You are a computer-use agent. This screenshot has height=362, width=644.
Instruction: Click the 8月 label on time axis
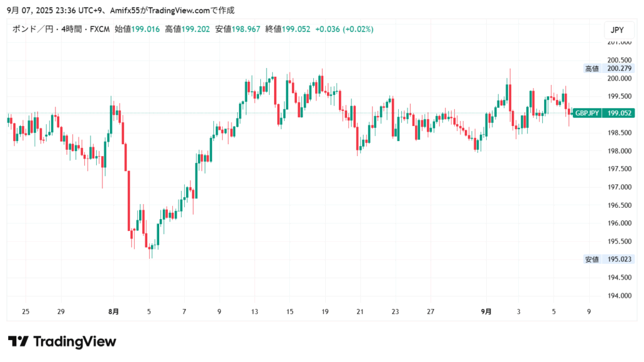click(114, 312)
